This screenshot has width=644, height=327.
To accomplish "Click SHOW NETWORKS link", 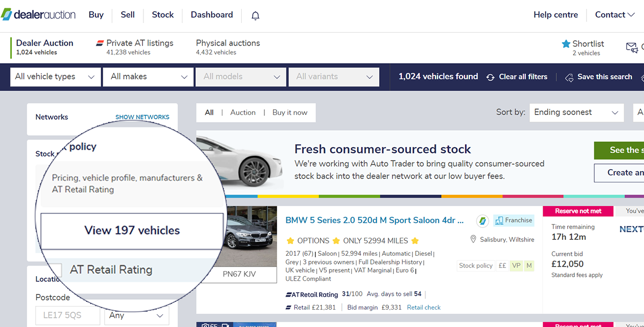I will point(142,117).
